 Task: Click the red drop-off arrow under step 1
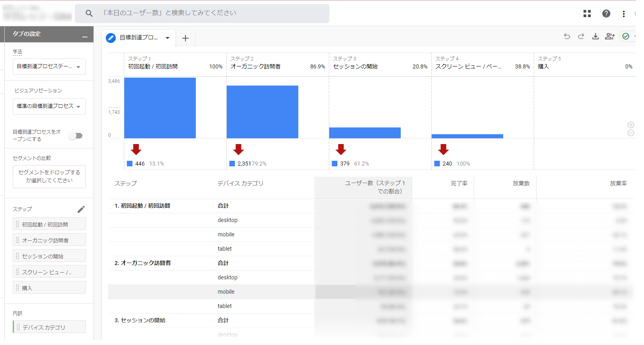[x=136, y=150]
